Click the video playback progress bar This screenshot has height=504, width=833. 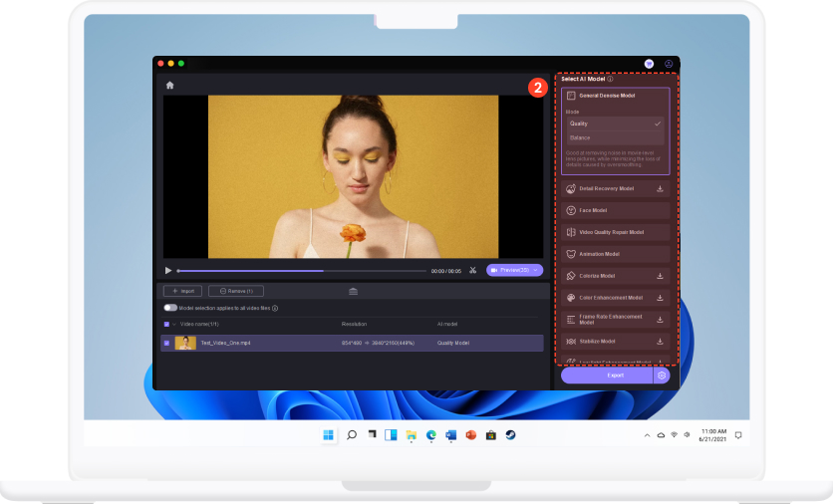301,271
